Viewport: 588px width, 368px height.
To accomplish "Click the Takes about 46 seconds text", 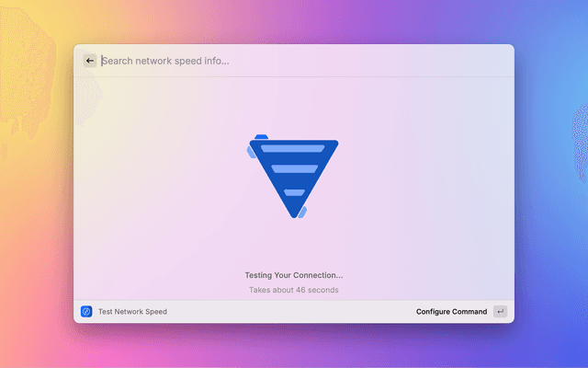I will point(294,290).
